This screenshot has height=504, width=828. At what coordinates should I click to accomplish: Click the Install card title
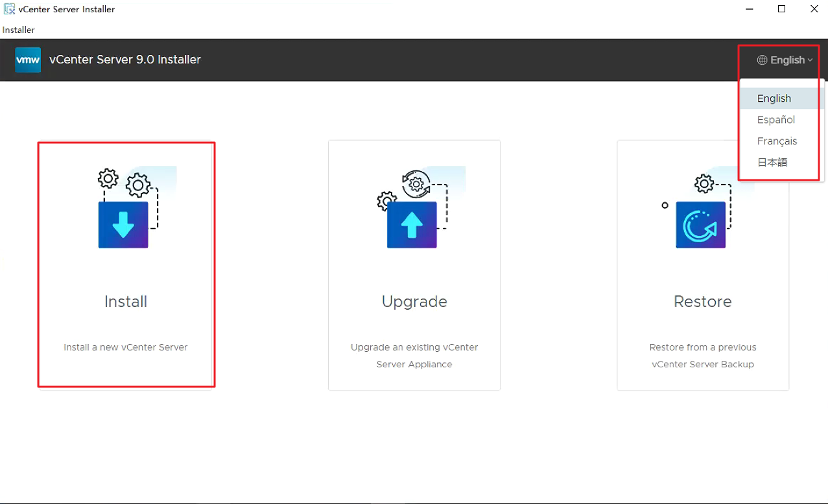[126, 302]
